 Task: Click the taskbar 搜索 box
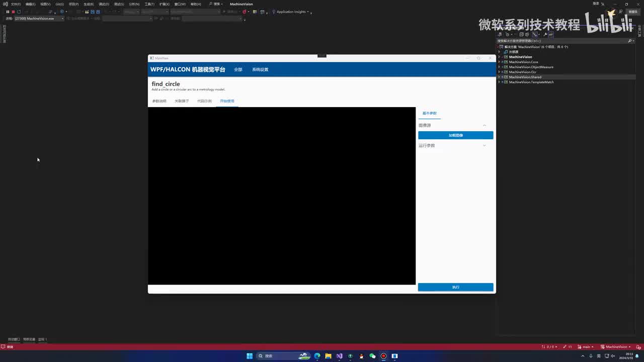point(283,356)
